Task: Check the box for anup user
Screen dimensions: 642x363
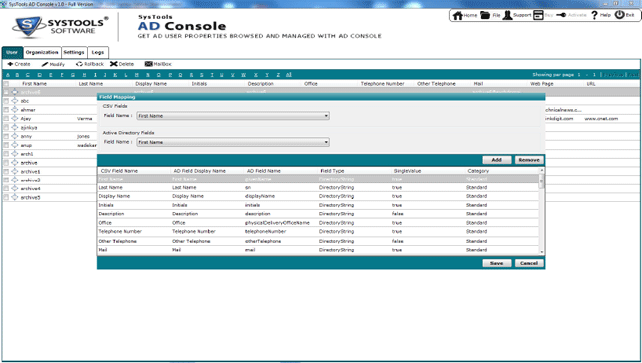Action: pos(6,145)
